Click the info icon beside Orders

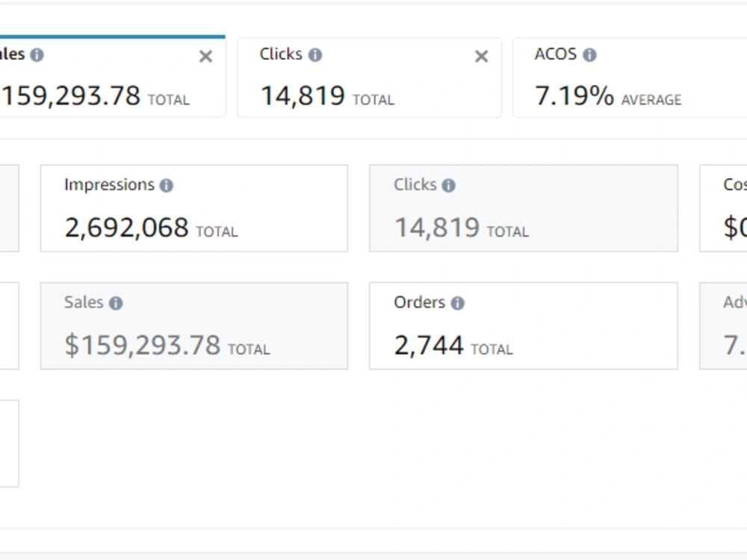coord(457,303)
